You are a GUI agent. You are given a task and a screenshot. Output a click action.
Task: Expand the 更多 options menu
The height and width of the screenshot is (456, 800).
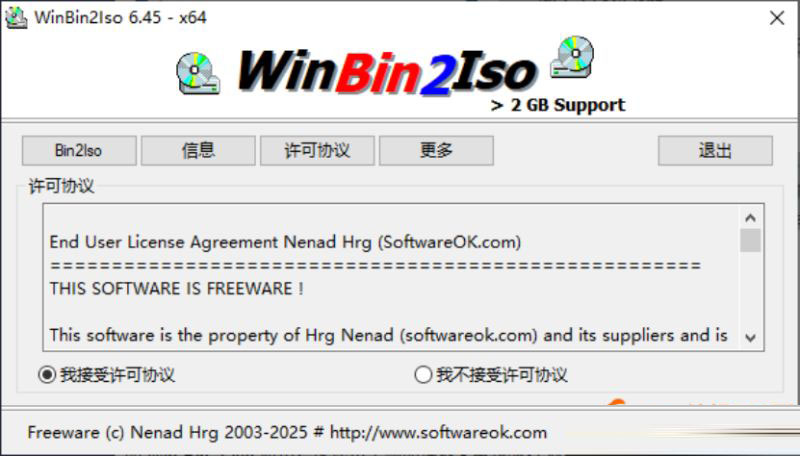click(x=436, y=150)
